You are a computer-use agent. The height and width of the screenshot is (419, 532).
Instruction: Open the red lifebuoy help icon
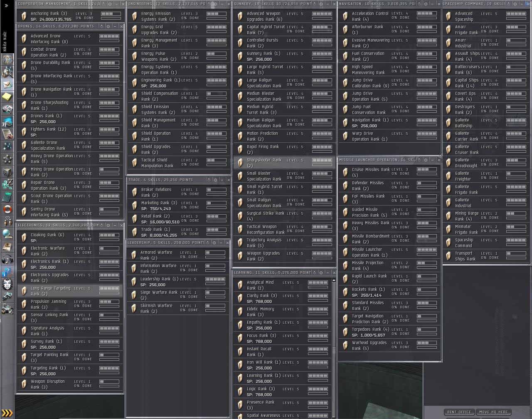(x=7, y=209)
